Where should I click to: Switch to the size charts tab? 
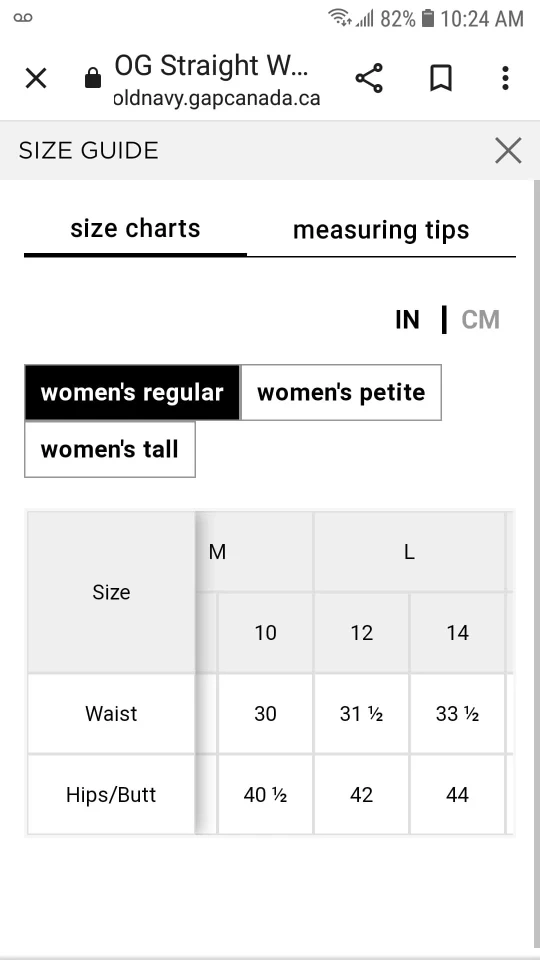pyautogui.click(x=135, y=229)
